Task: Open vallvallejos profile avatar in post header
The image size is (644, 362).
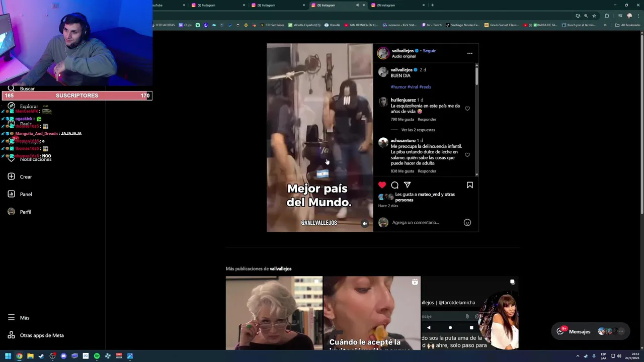Action: pyautogui.click(x=383, y=53)
